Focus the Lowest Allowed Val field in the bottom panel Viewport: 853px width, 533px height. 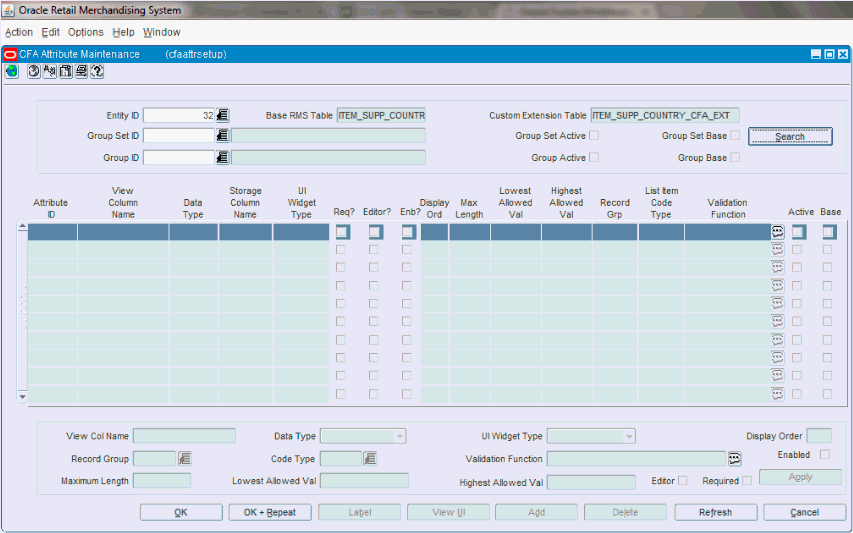click(x=364, y=481)
